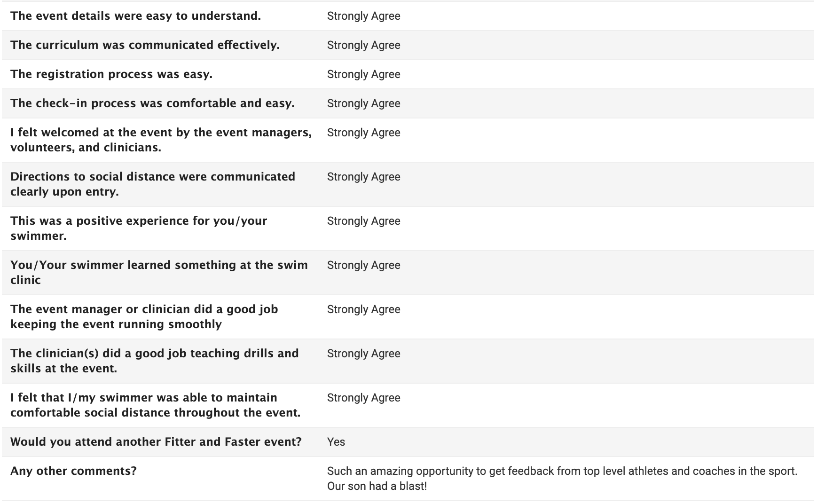Click the 'Yes' answer value
This screenshot has height=504, width=817.
(x=336, y=442)
